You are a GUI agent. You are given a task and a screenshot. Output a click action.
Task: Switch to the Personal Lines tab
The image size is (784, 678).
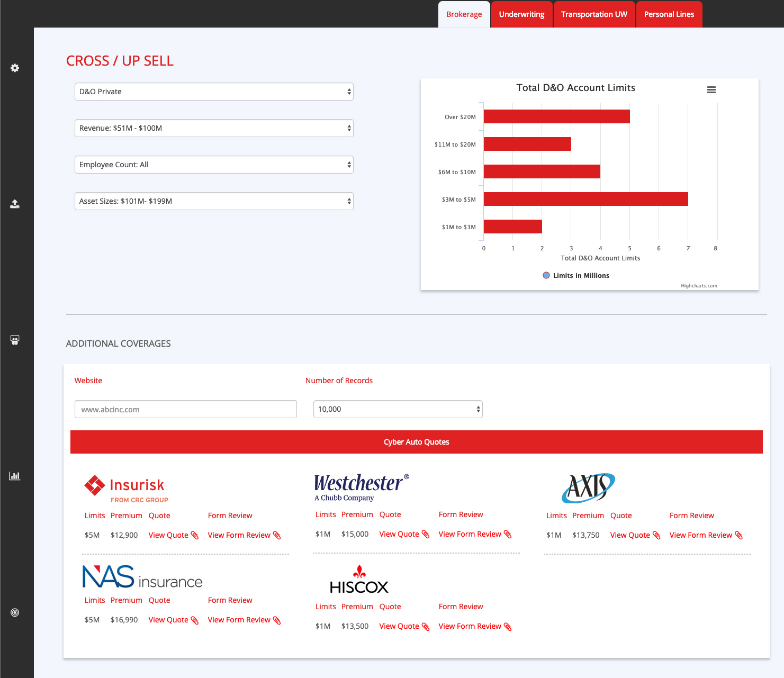(669, 14)
